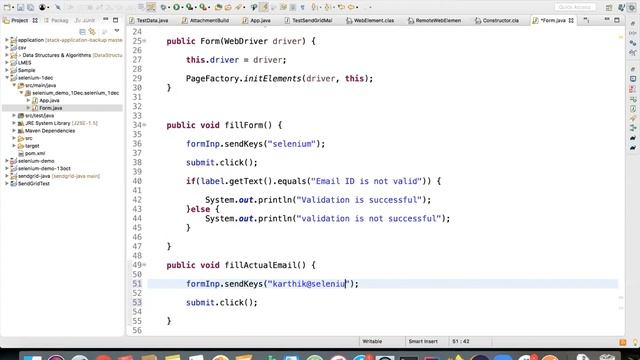The height and width of the screenshot is (360, 640).
Task: Run the program with green Run button
Action: coord(176,7)
